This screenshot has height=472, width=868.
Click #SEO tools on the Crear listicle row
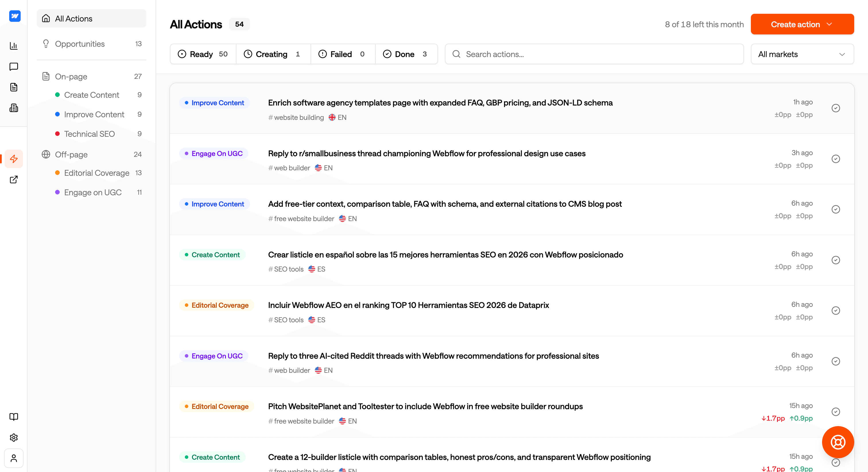[286, 269]
